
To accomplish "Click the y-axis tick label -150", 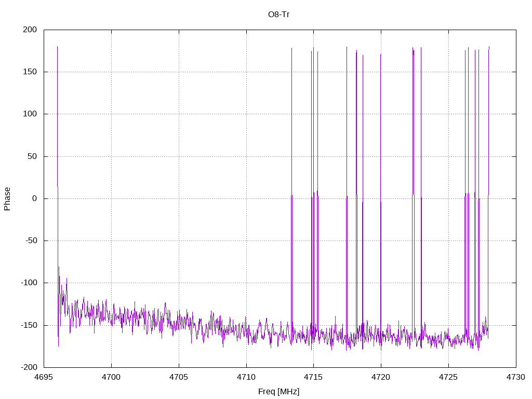I will 29,325.
